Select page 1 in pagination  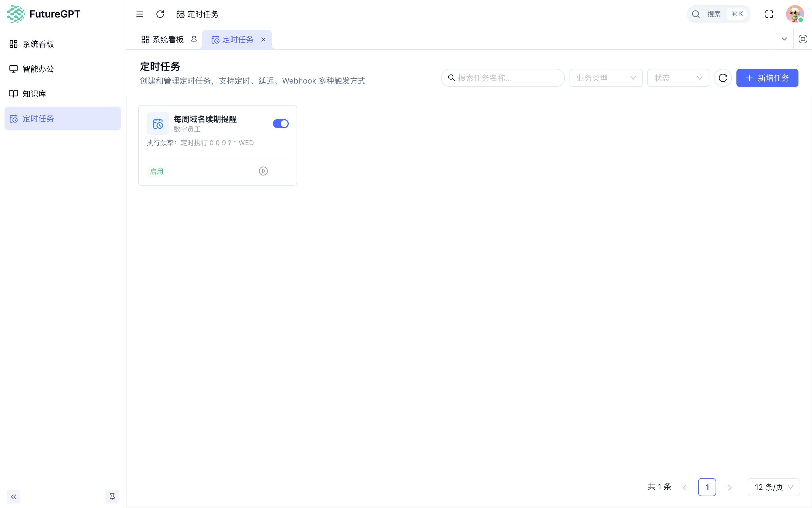(x=707, y=487)
